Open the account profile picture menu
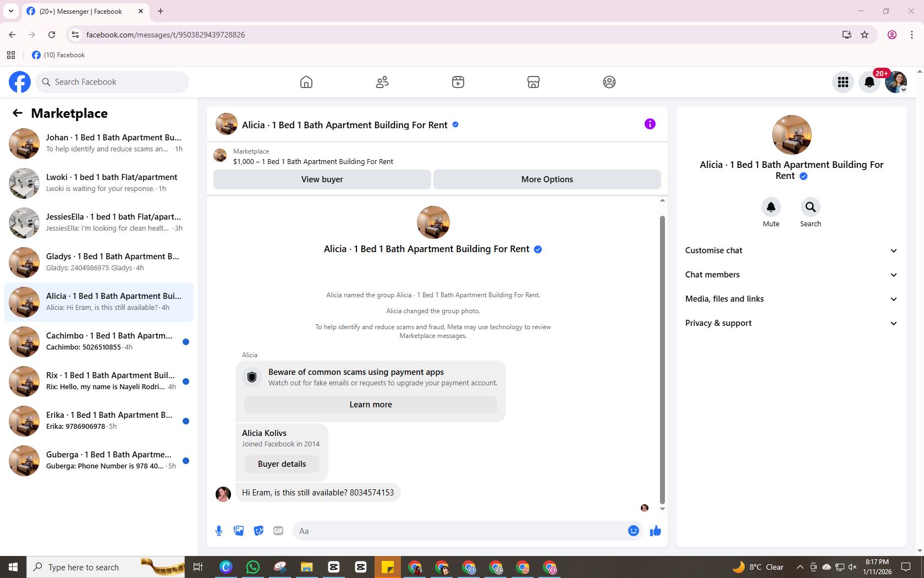The height and width of the screenshot is (578, 924). click(896, 82)
